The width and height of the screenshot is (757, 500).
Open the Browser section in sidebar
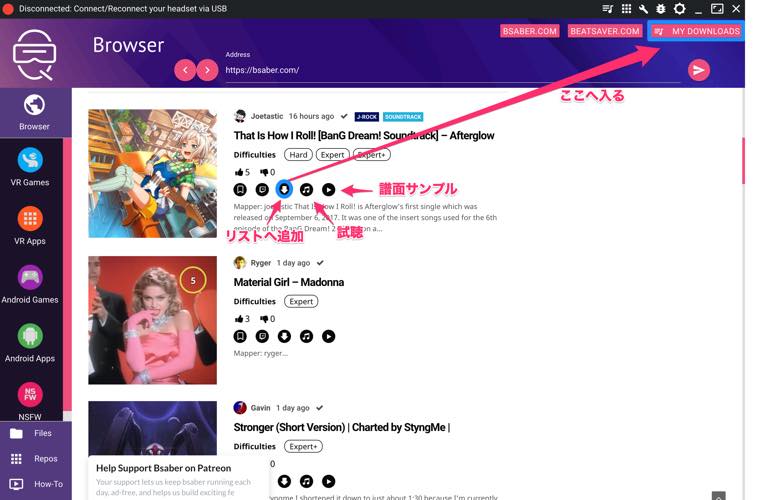34,113
